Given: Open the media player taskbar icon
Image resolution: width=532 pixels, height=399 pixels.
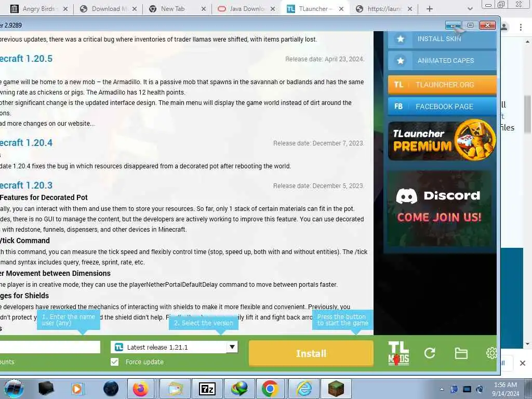Looking at the screenshot, I should pyautogui.click(x=77, y=389).
